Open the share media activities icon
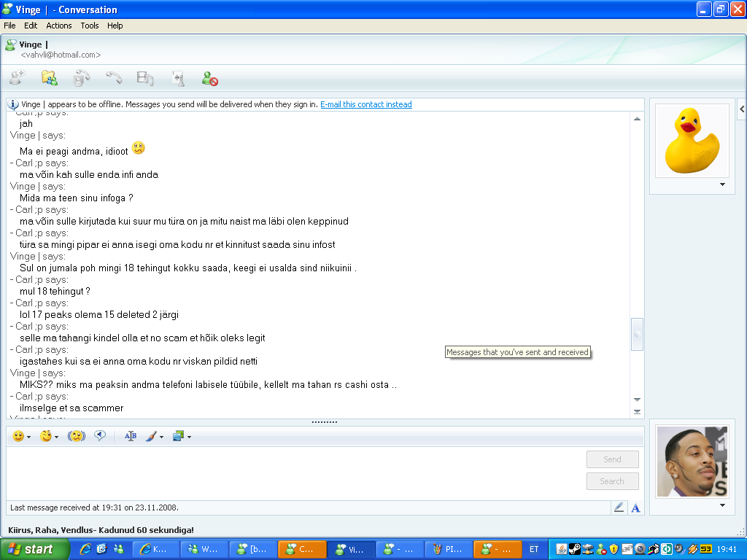Image resolution: width=747 pixels, height=560 pixels. click(x=145, y=78)
